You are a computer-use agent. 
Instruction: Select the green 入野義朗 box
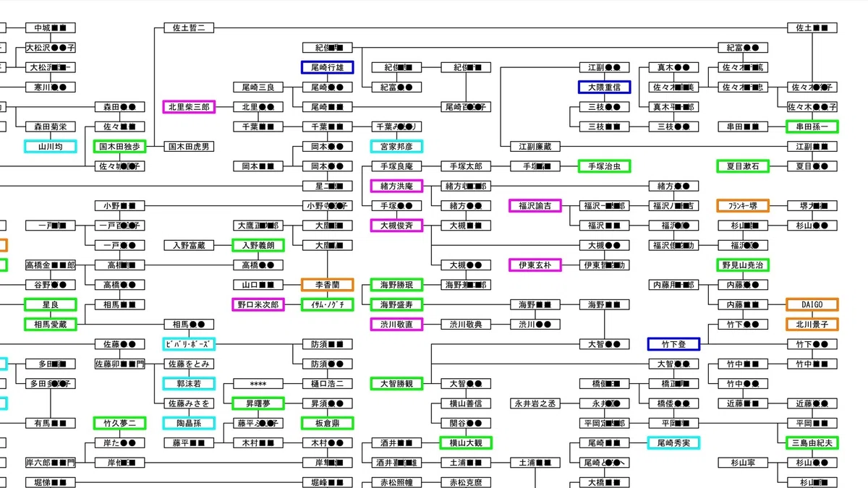pos(258,245)
